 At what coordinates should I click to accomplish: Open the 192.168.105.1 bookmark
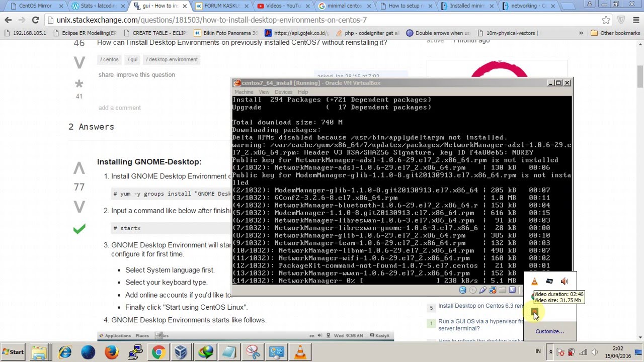point(25,33)
